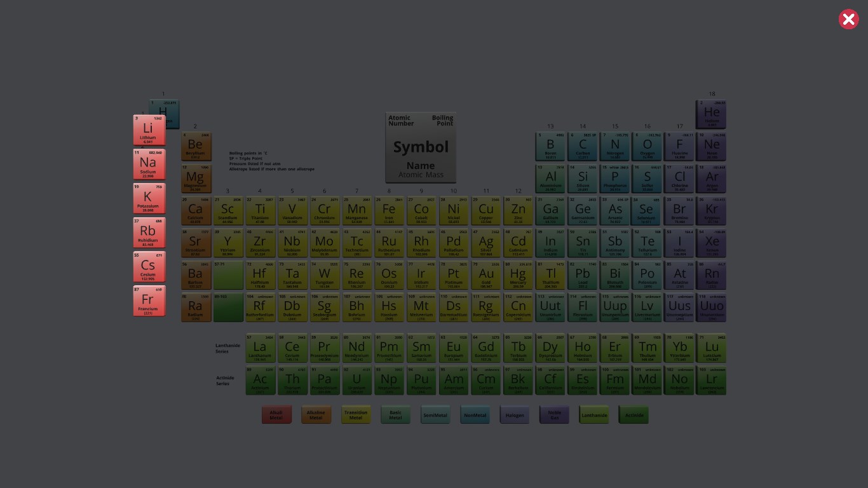868x488 pixels.
Task: Open the Oxygen (O) tile
Action: point(647,146)
